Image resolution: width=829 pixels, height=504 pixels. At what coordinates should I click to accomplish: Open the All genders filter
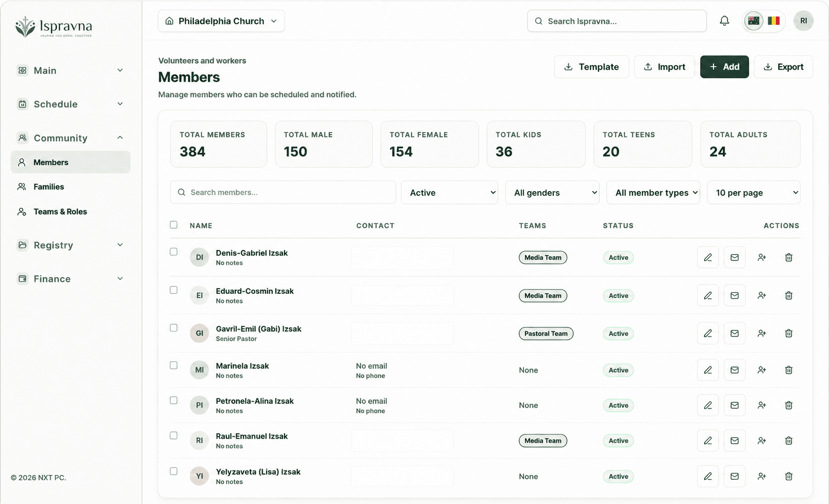(x=552, y=192)
